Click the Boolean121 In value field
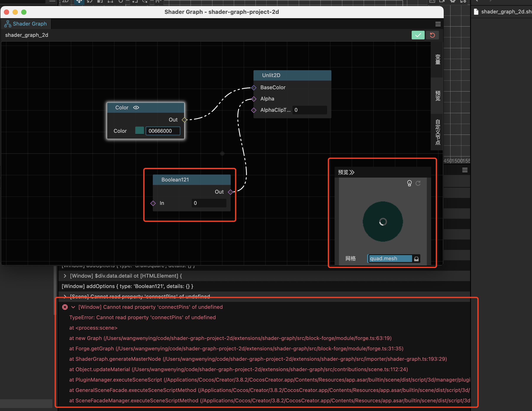Image resolution: width=532 pixels, height=411 pixels. (x=209, y=203)
